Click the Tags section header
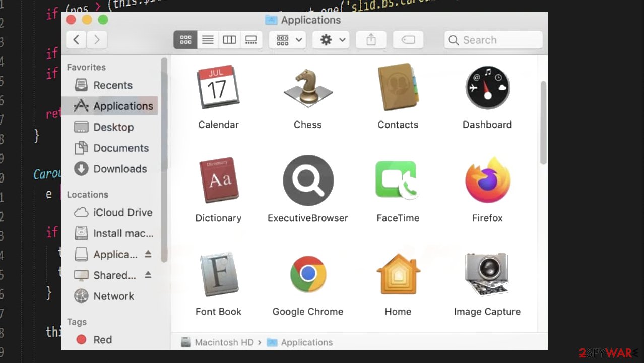The width and height of the screenshot is (644, 363). (x=77, y=322)
